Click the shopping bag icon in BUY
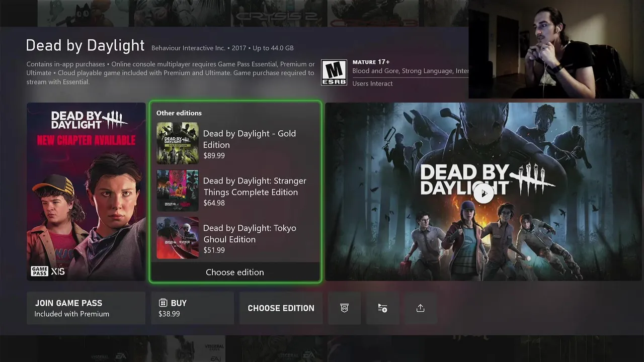Image resolution: width=644 pixels, height=362 pixels. pos(163,303)
